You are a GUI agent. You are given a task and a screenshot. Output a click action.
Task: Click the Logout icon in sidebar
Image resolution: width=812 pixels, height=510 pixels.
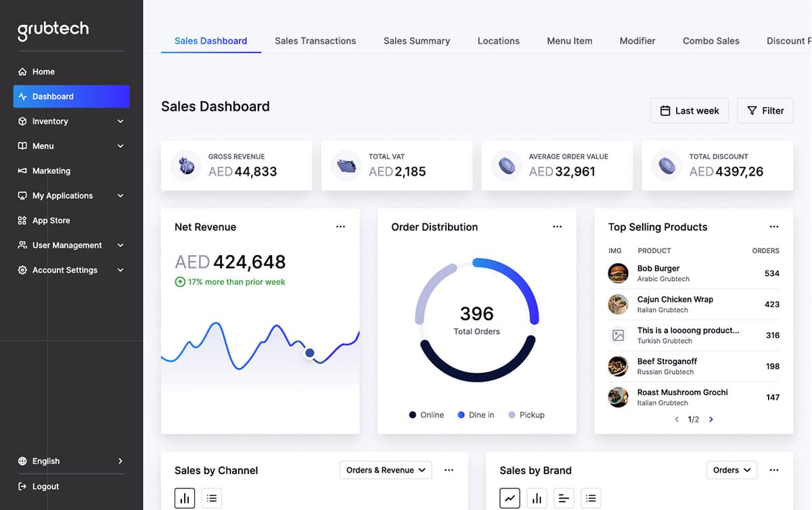click(x=22, y=486)
